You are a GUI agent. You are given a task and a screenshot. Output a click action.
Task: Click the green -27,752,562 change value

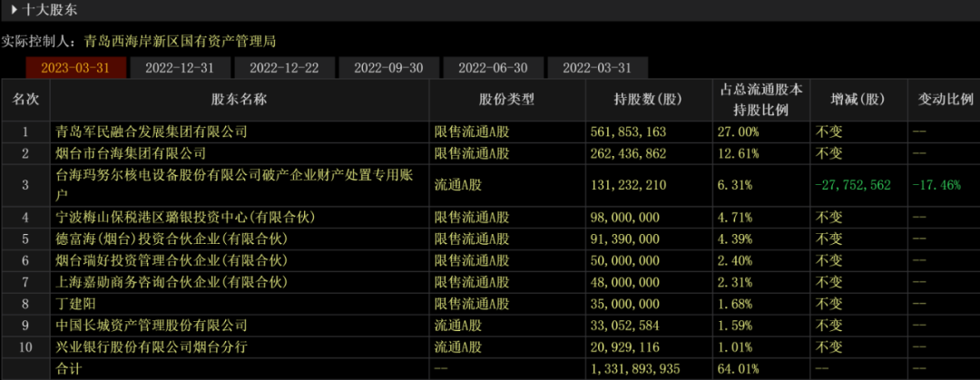(853, 185)
